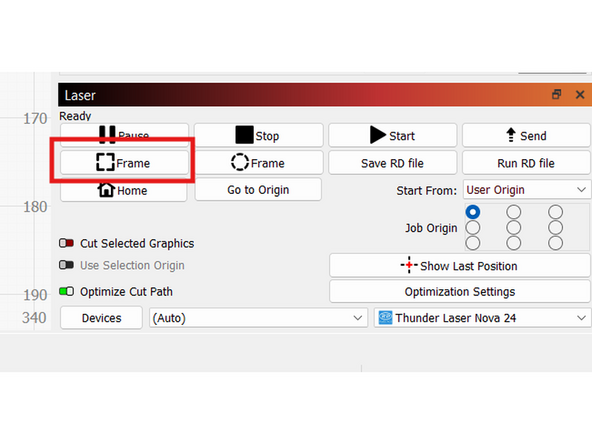Screen dimensions: 592x444
Task: Open the Start From dropdown
Action: (x=526, y=190)
